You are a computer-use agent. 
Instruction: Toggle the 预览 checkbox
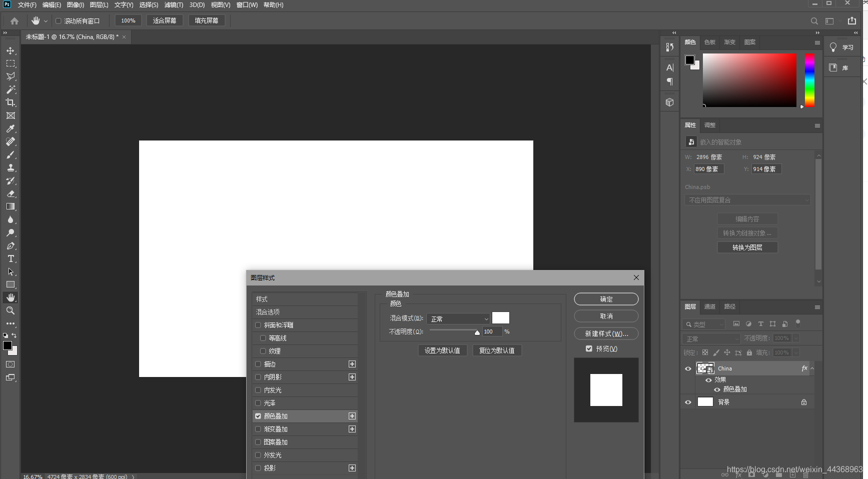(589, 348)
